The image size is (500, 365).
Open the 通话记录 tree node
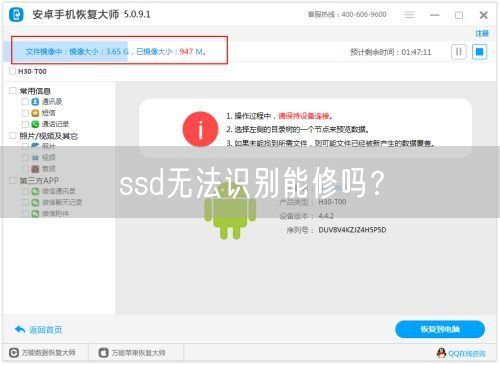[x=55, y=124]
